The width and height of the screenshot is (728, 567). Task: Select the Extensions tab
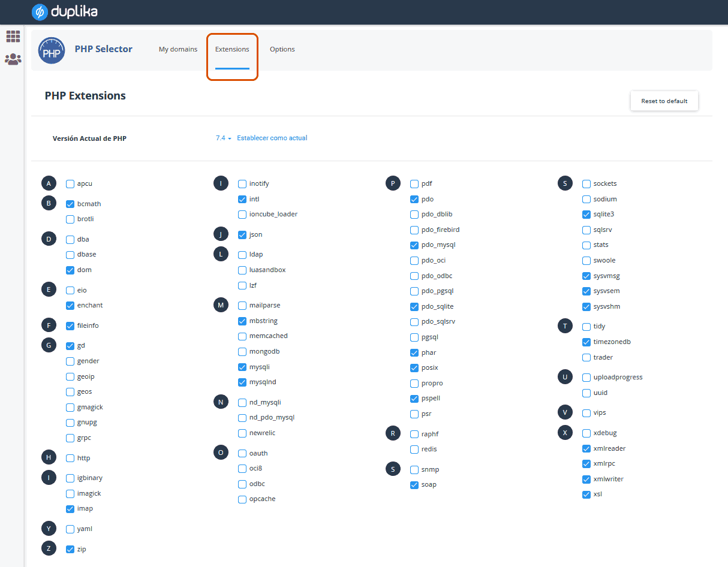pyautogui.click(x=232, y=49)
